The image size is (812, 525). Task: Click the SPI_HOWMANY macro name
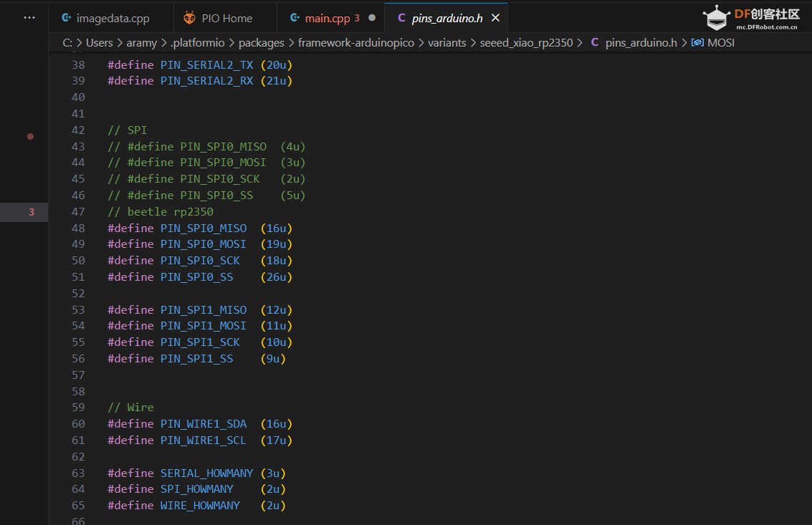(197, 489)
